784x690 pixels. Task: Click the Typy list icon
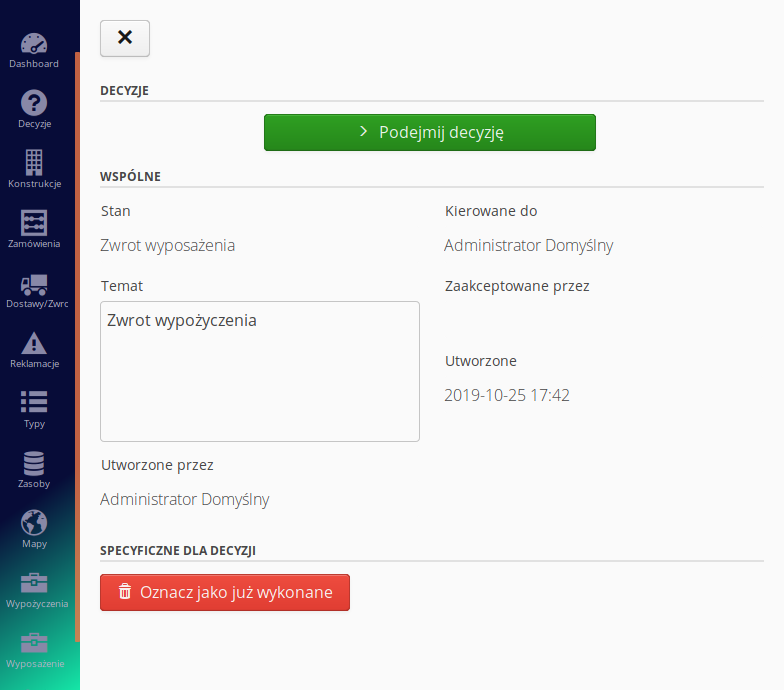pyautogui.click(x=34, y=402)
